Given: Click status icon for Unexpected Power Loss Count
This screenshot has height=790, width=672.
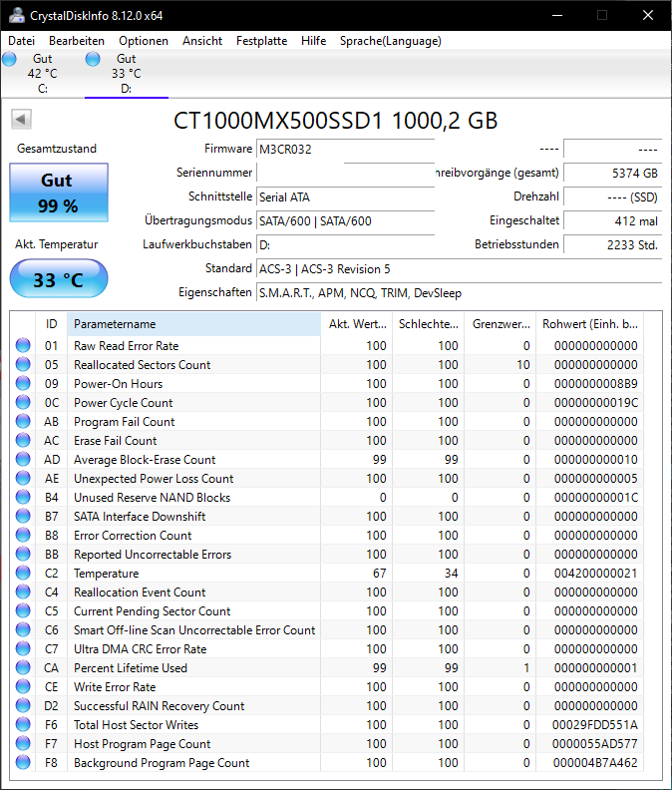Looking at the screenshot, I should [23, 478].
